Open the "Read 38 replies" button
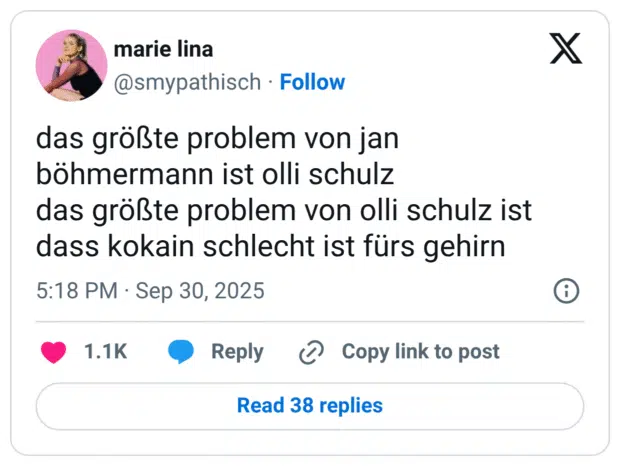620x466 pixels. coord(310,405)
